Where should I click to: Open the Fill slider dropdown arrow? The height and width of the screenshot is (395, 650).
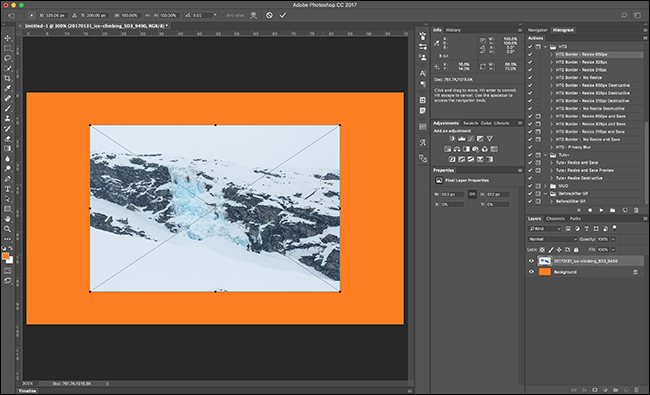pyautogui.click(x=613, y=250)
